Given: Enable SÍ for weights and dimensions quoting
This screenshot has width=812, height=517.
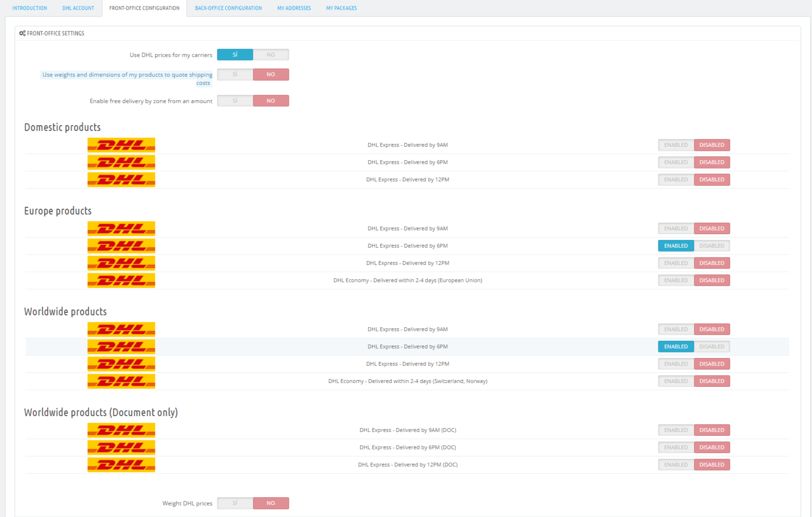Looking at the screenshot, I should click(x=235, y=74).
